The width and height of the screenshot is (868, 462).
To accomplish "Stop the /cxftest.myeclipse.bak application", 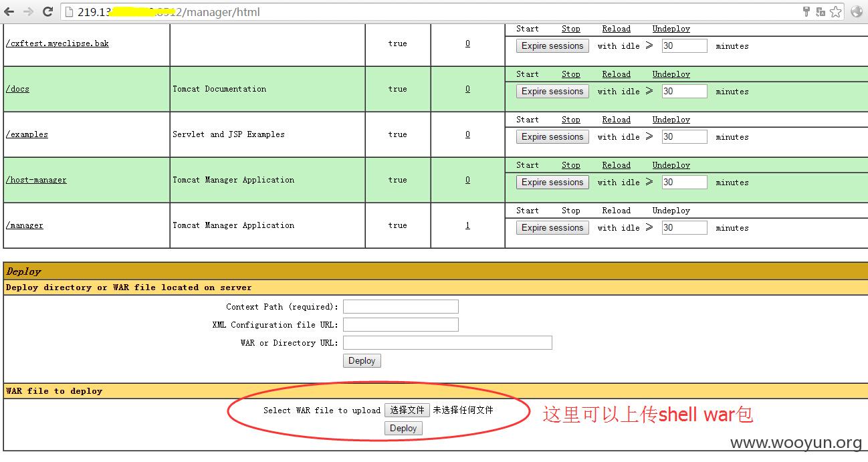I will point(571,29).
